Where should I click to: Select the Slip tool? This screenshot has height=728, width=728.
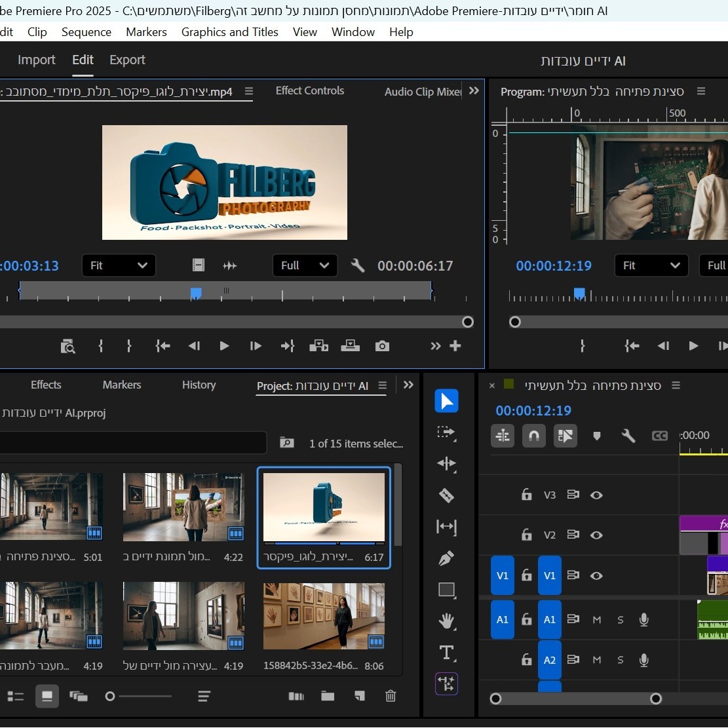pyautogui.click(x=446, y=526)
